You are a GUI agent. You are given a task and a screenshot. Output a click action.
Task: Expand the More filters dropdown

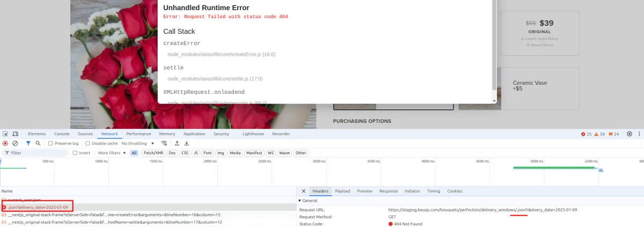click(x=112, y=153)
